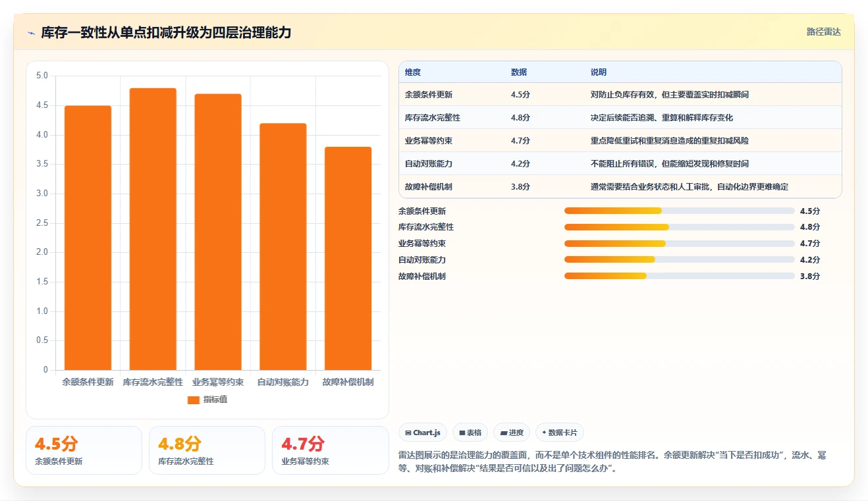Viewport: 868px width, 501px height.
Task: Select the 库存流水完整性 table row cell
Action: [433, 118]
